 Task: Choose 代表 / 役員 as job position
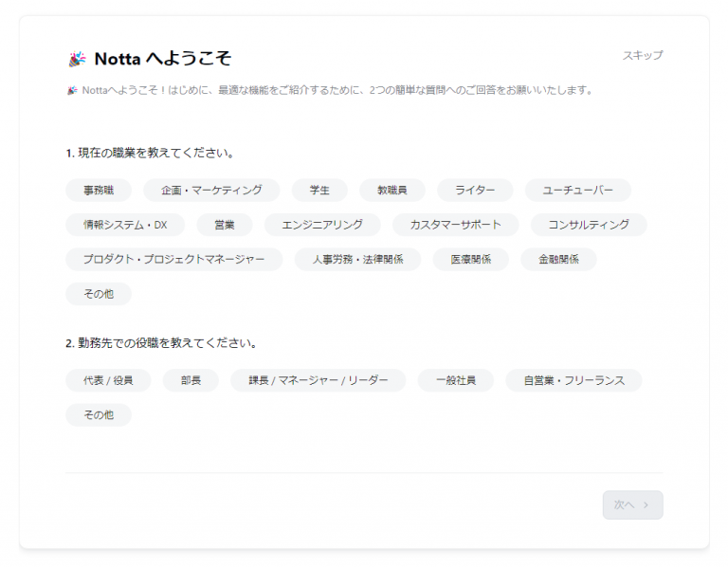pos(108,381)
